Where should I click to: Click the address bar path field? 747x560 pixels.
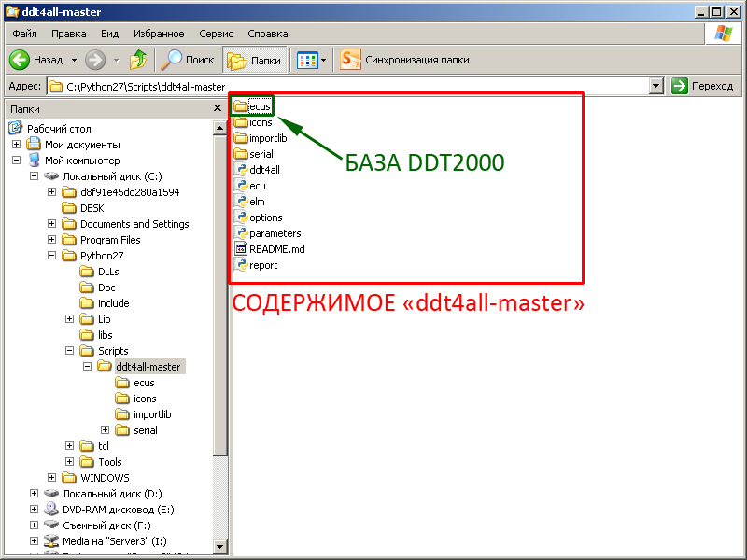tap(348, 86)
